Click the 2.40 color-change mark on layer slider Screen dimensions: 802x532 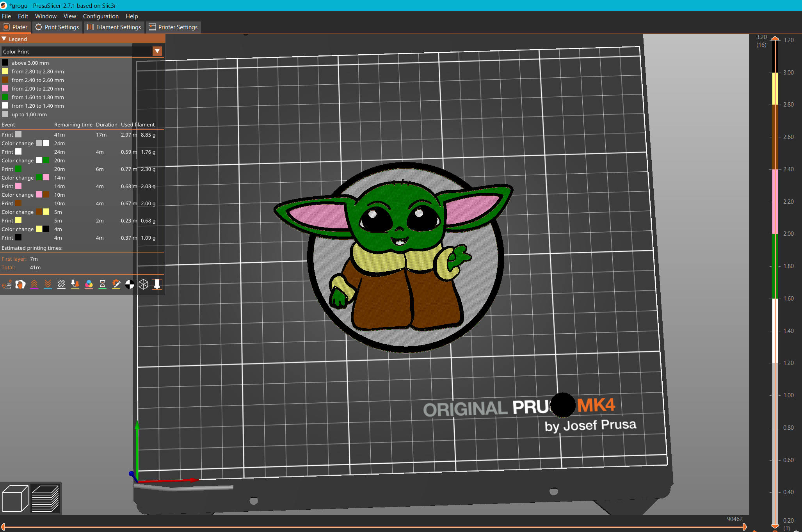[x=775, y=169]
